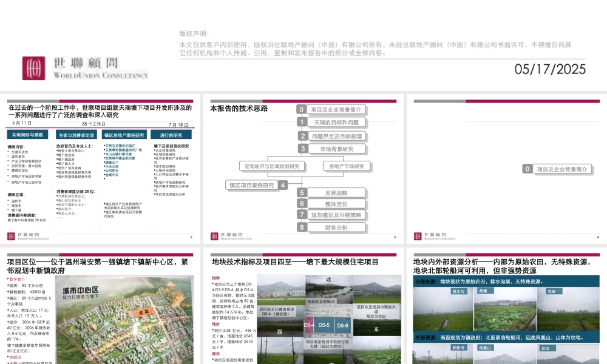
Task: Click step 5 发展战略
Action: pos(331,193)
